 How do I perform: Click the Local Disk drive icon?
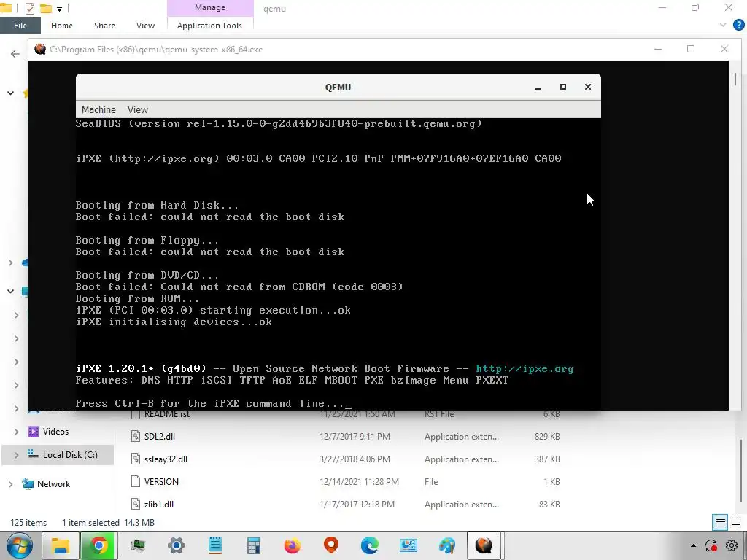coord(33,454)
